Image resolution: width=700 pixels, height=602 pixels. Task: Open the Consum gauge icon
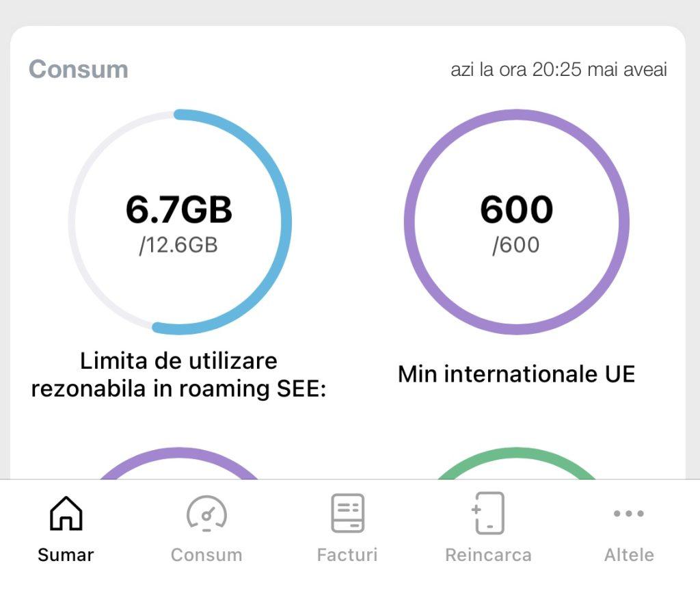click(x=206, y=513)
